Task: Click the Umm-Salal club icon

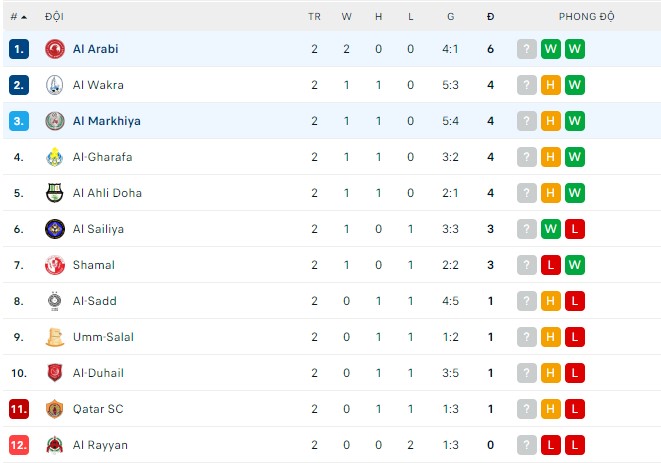Action: (55, 337)
